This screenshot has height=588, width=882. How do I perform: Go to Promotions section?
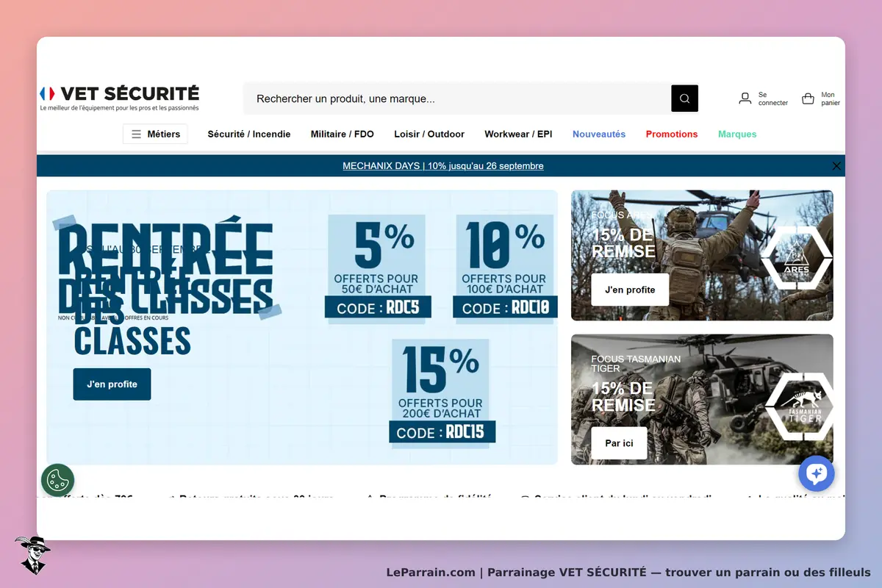(672, 135)
